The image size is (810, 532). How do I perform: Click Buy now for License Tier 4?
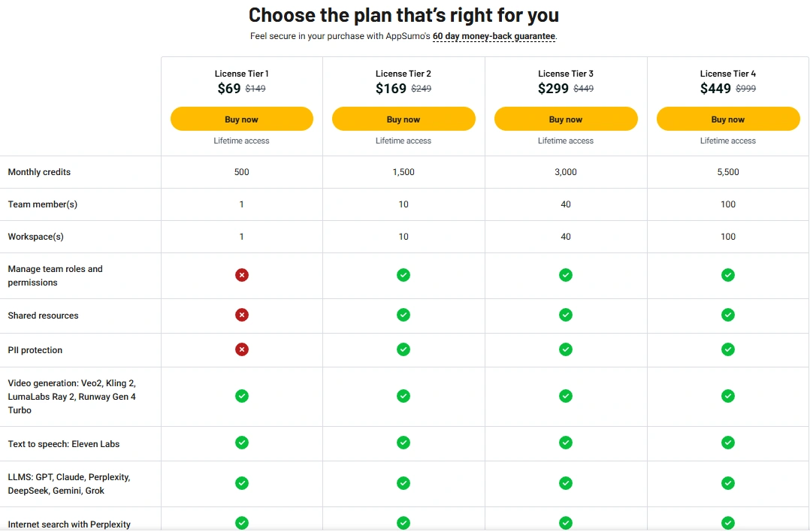click(728, 119)
